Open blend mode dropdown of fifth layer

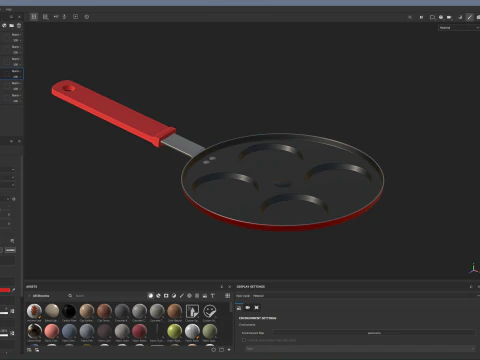click(16, 83)
